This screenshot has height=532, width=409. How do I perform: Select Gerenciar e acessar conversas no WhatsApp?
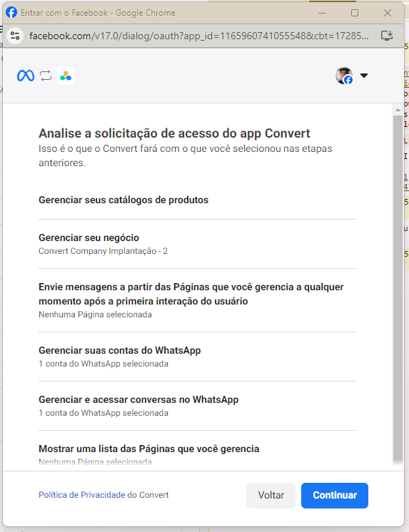coord(197,406)
